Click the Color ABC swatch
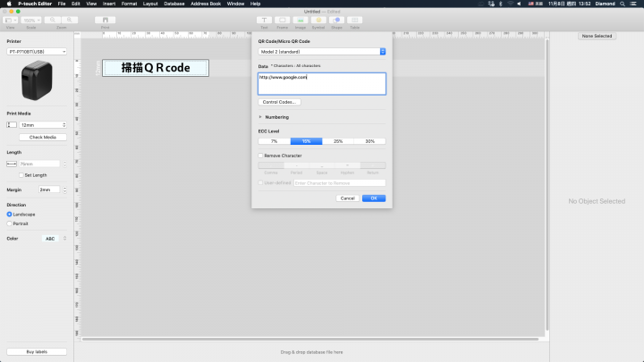 point(50,239)
